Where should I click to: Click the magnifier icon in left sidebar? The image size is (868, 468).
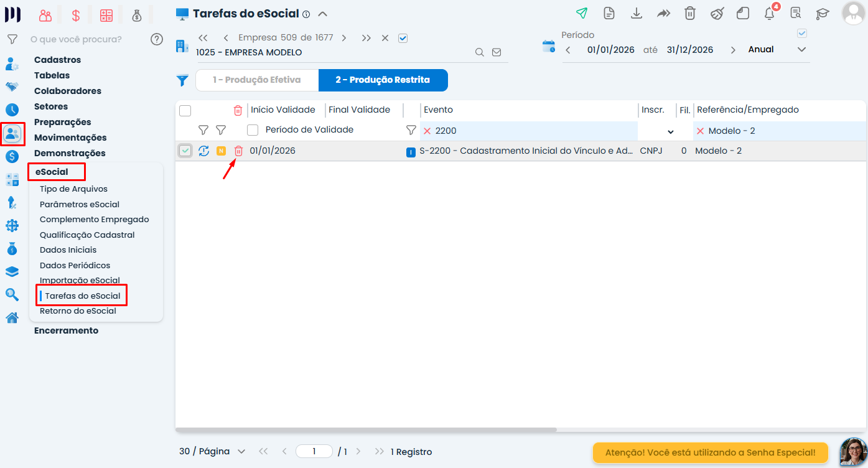coord(12,294)
